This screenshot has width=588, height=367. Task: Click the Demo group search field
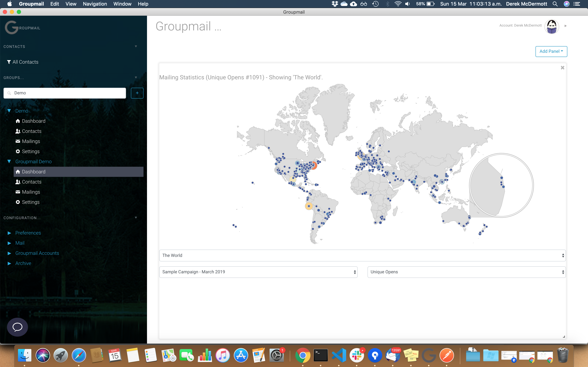pyautogui.click(x=65, y=93)
